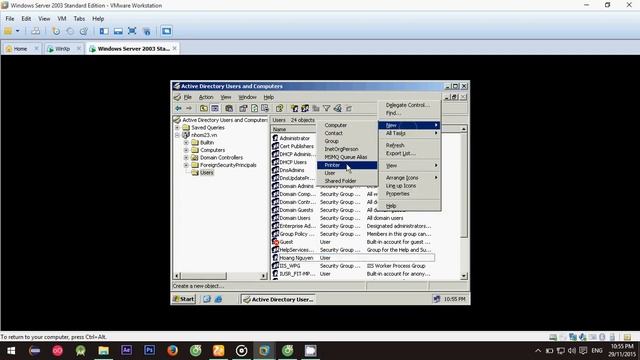Click the VMware snapshot manager icon

(84, 31)
